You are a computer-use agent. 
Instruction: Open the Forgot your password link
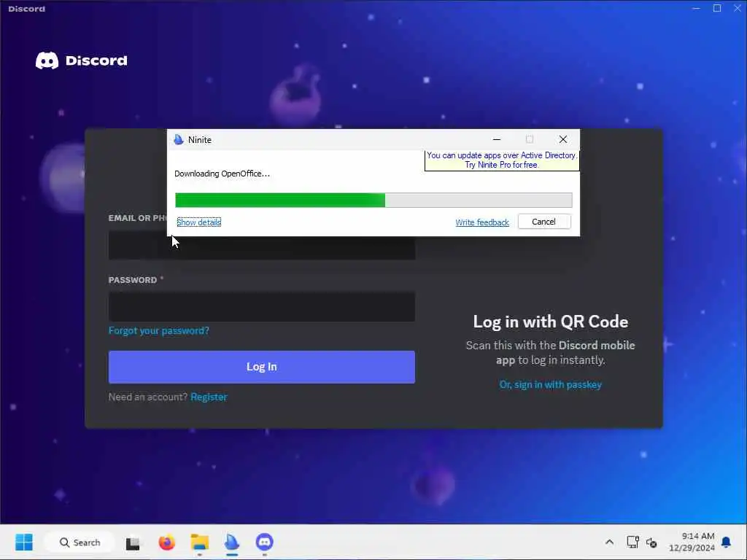point(158,330)
